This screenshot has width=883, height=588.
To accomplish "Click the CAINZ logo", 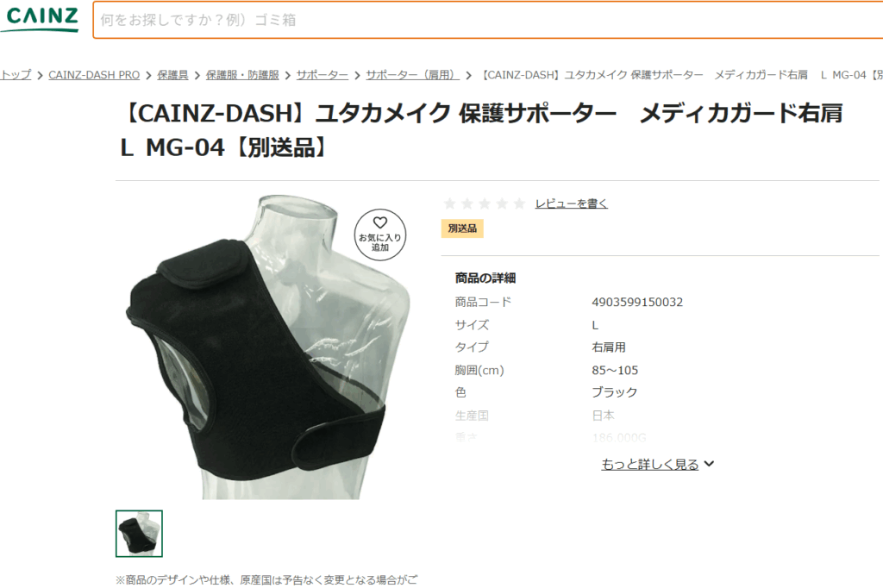I will click(x=41, y=19).
